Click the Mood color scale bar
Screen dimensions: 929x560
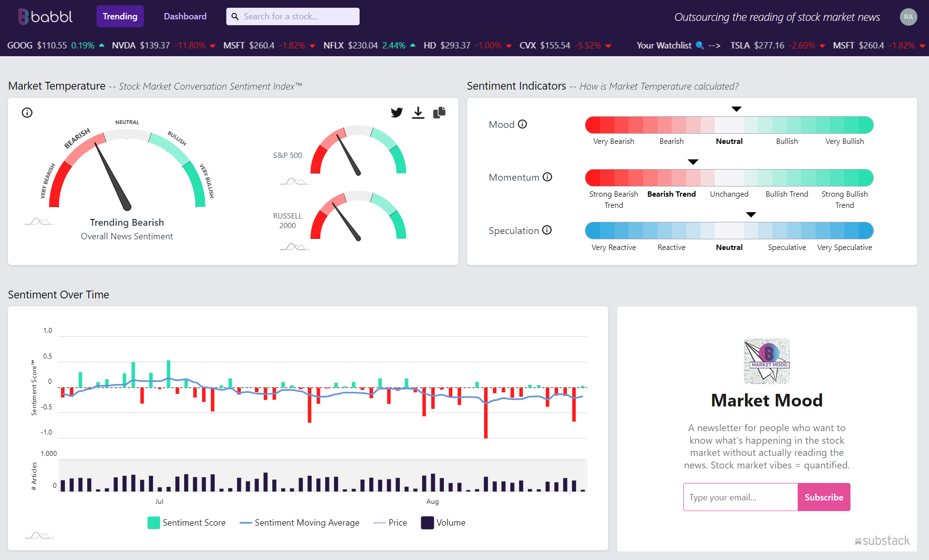(x=729, y=125)
